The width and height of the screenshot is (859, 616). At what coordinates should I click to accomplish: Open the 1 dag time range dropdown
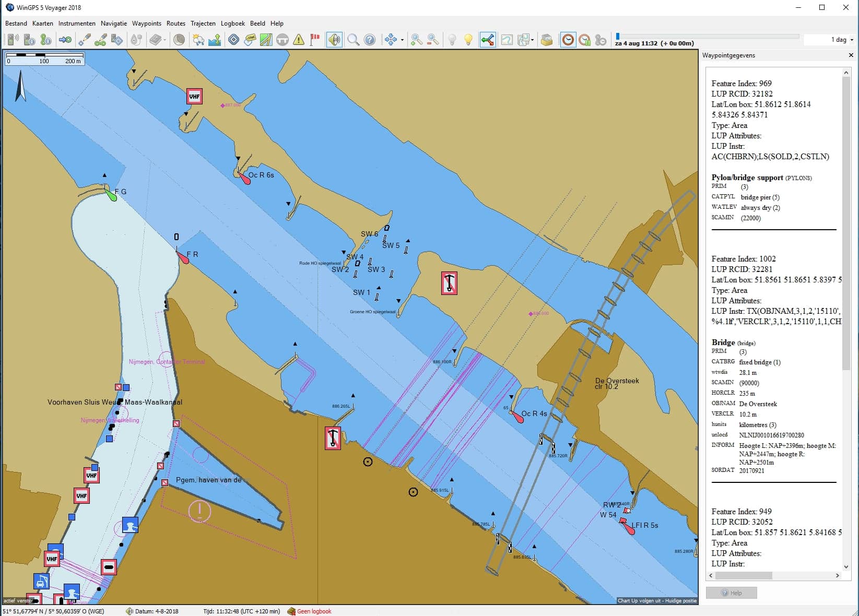tap(829, 40)
